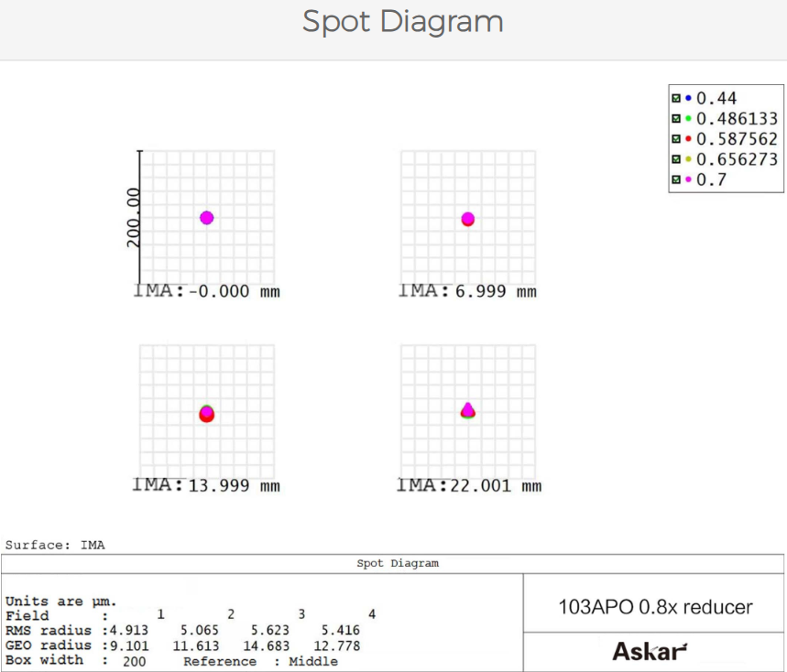Click the Surface: IMA label
The height and width of the screenshot is (672, 787).
click(x=55, y=545)
